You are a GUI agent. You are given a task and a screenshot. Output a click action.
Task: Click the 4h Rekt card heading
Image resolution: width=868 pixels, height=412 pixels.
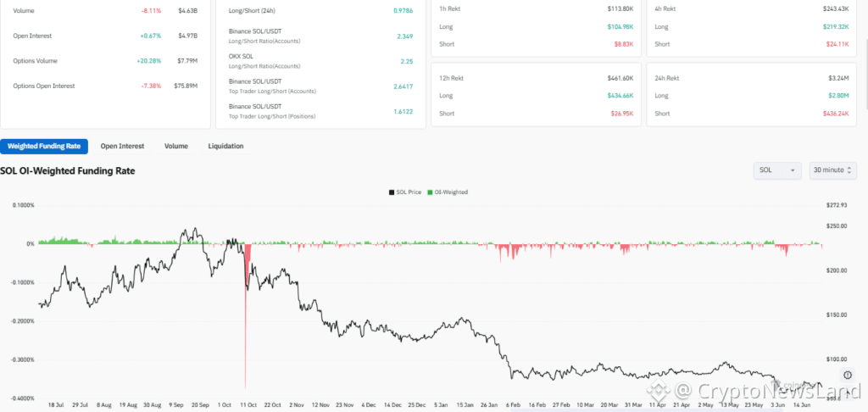point(665,8)
